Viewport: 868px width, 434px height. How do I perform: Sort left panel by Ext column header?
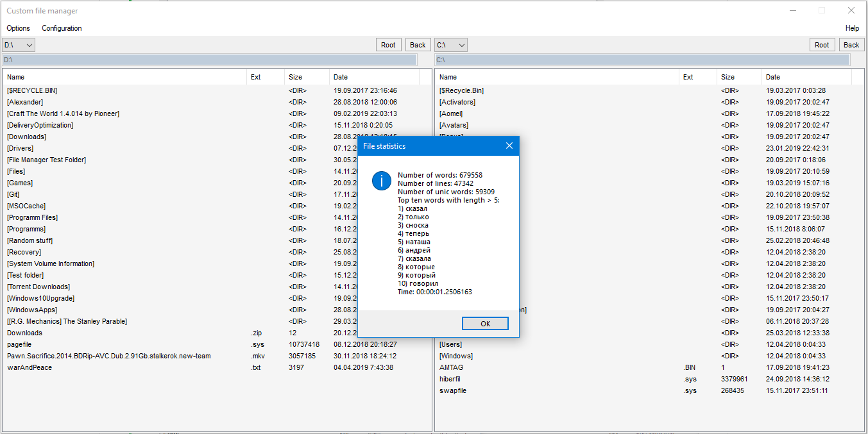266,77
